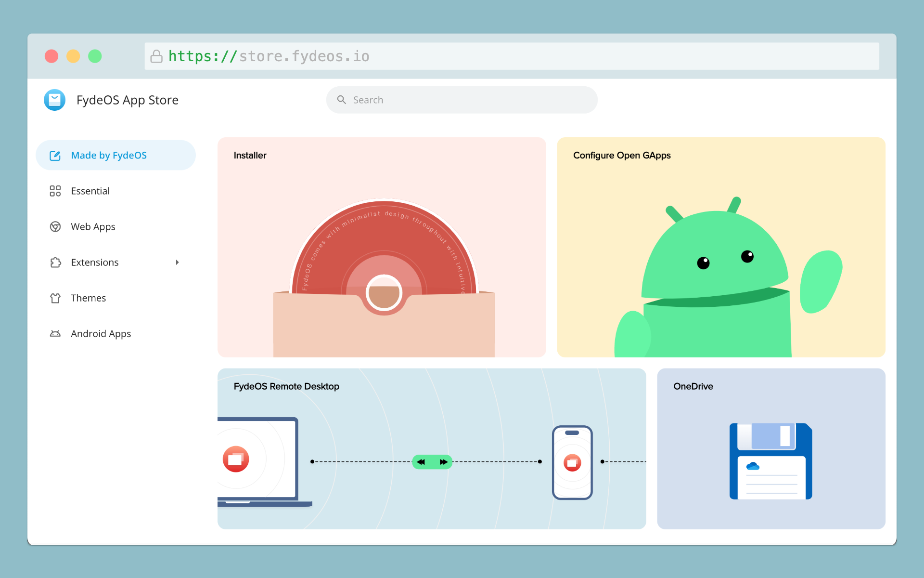Open the OneDrive app card
Viewport: 924px width, 578px height.
point(771,448)
